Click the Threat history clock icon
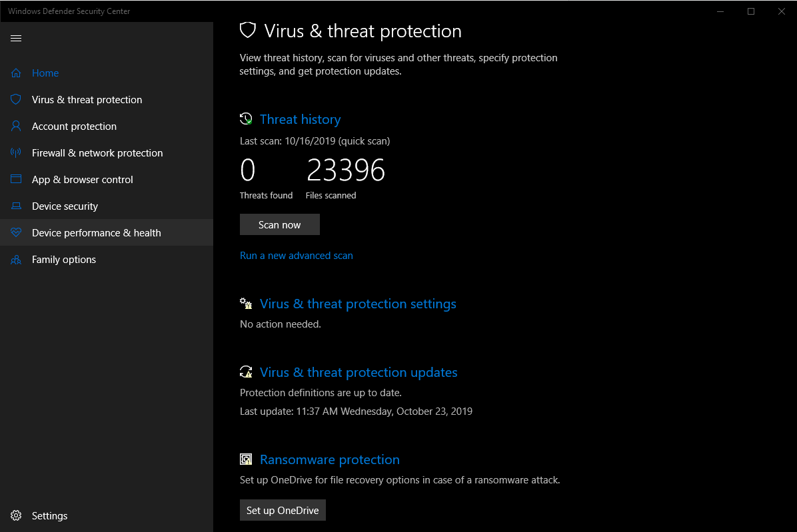Image resolution: width=797 pixels, height=532 pixels. (x=246, y=119)
